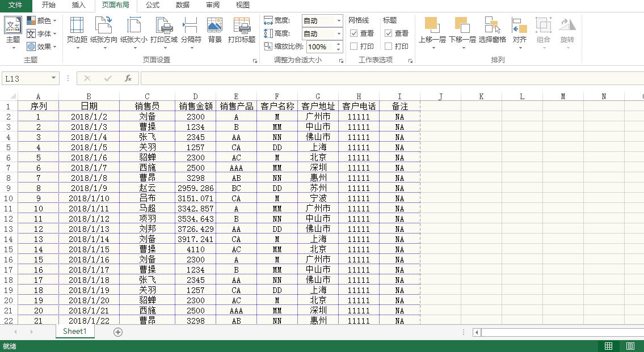The width and height of the screenshot is (644, 352).
Task: Expand the Name Box dropdown arrow
Action: [x=53, y=78]
